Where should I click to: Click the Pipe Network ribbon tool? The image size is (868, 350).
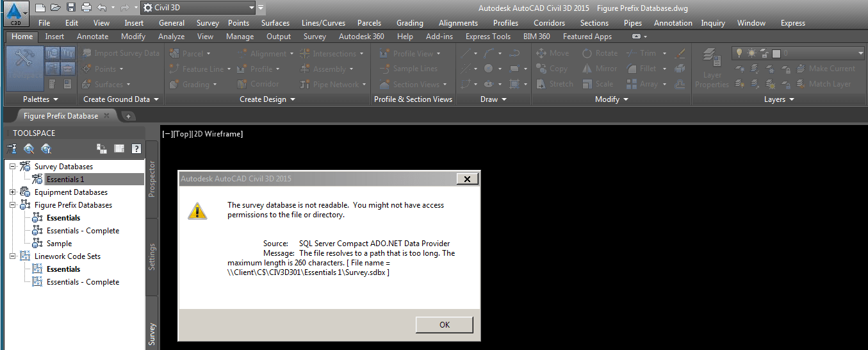coord(333,84)
